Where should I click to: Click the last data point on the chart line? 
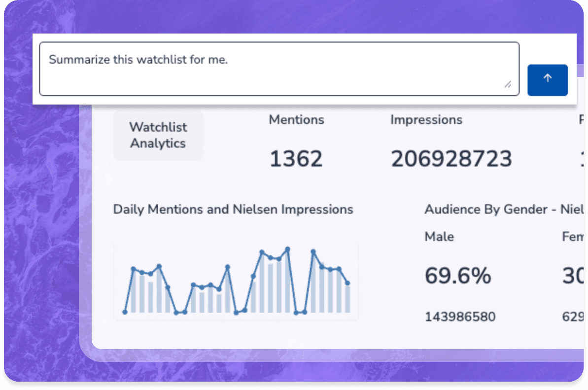348,283
